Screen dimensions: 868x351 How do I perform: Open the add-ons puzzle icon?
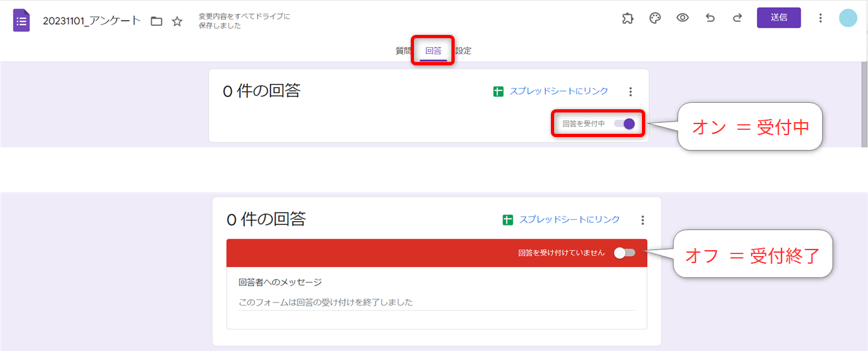[x=628, y=18]
